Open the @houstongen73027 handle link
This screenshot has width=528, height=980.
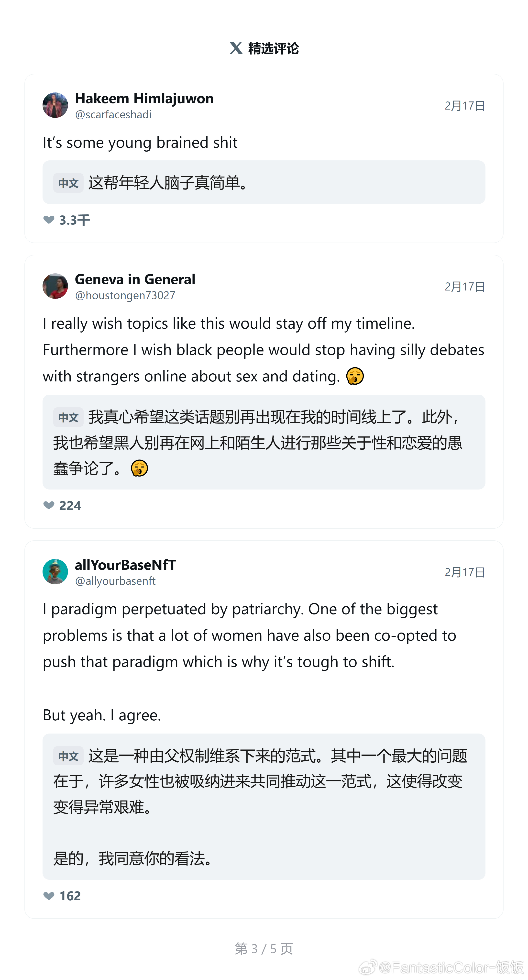[125, 296]
